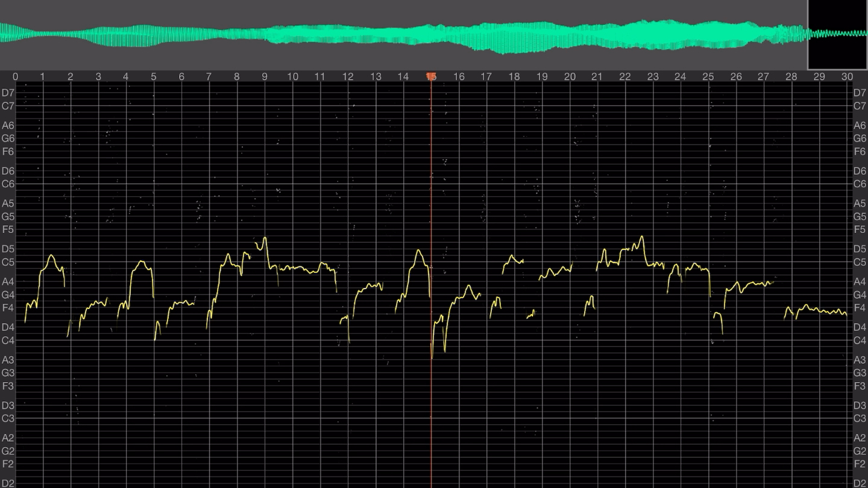This screenshot has width=868, height=488.
Task: Click time ruler label 14
Action: point(403,77)
